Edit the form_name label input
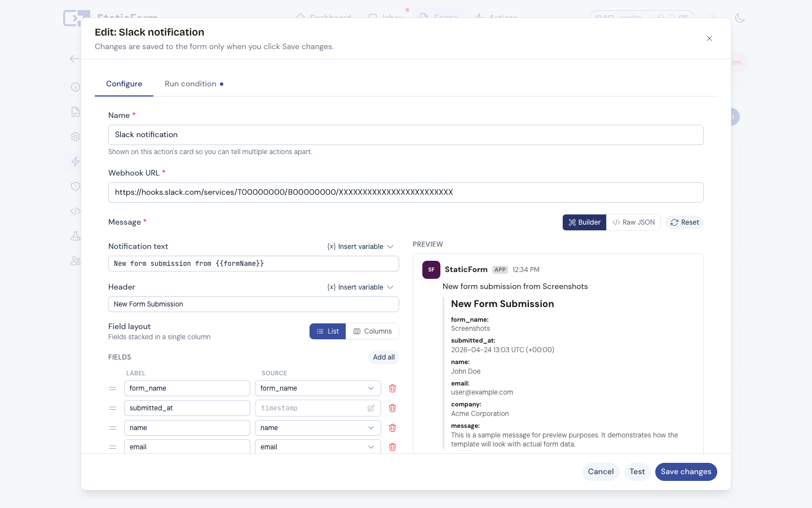 pos(187,388)
